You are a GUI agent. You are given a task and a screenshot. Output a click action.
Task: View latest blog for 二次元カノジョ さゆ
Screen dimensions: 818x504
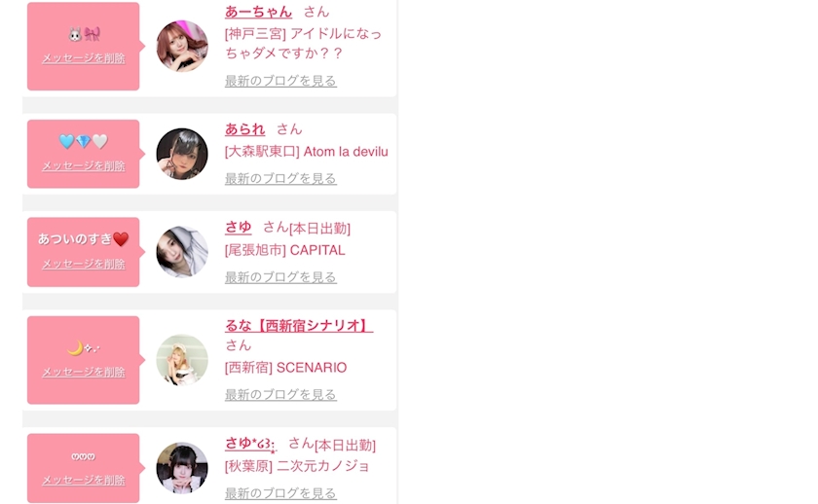click(x=280, y=493)
